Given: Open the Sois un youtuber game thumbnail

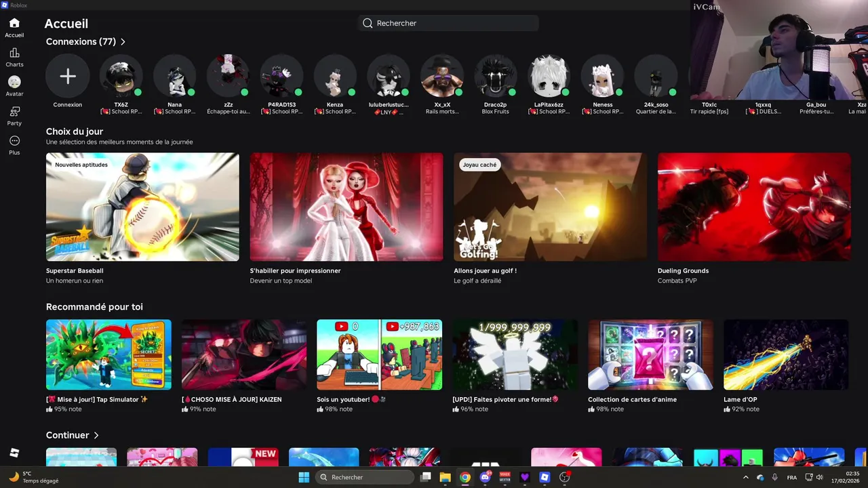Looking at the screenshot, I should click(x=379, y=354).
